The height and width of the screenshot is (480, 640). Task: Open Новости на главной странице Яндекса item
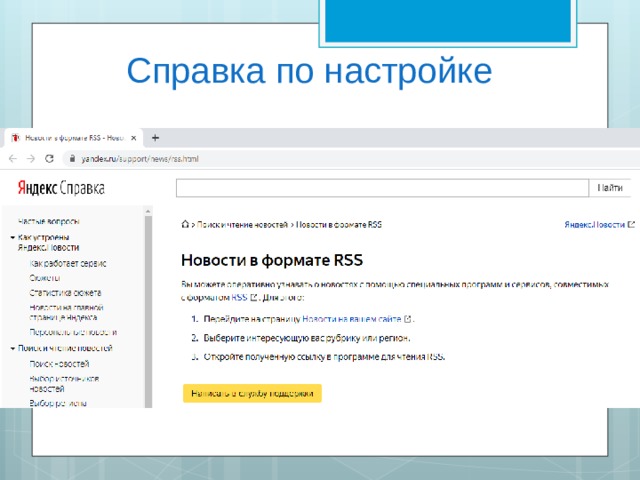coord(67,312)
